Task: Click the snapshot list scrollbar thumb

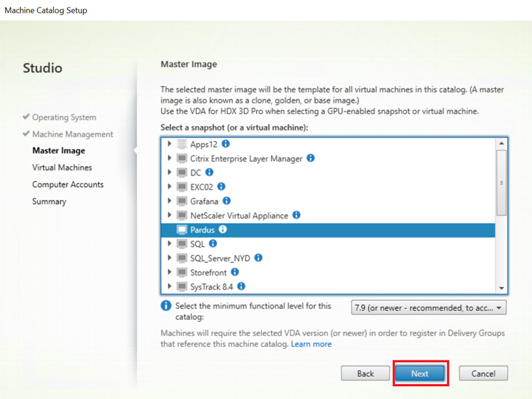Action: click(501, 183)
